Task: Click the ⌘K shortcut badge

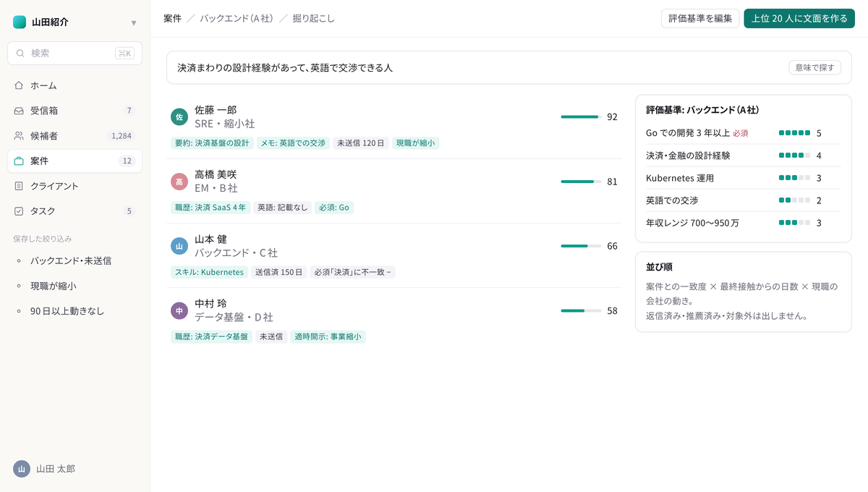Action: pos(124,54)
